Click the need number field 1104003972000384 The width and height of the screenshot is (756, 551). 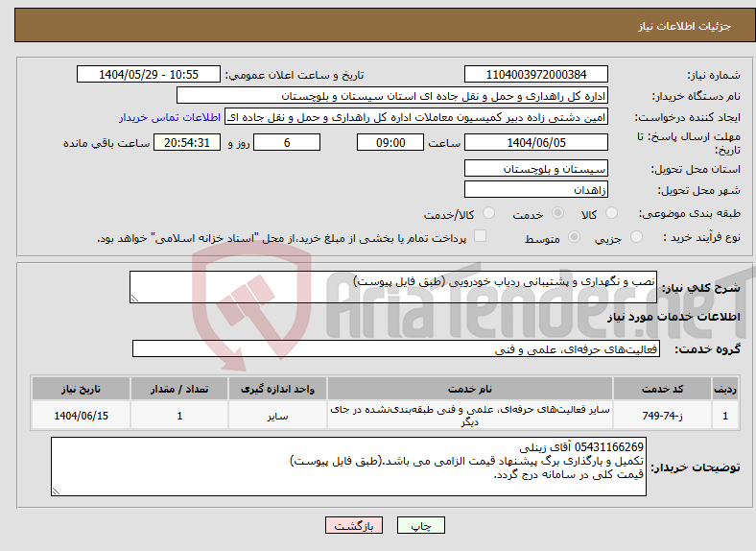pyautogui.click(x=535, y=74)
